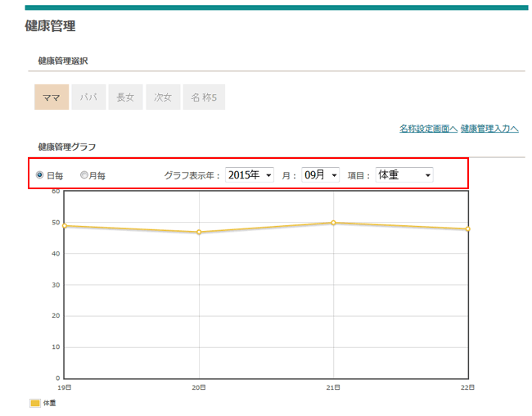Image resolution: width=532 pixels, height=416 pixels.
Task: Open the 2015年 year dropdown
Action: coord(250,175)
